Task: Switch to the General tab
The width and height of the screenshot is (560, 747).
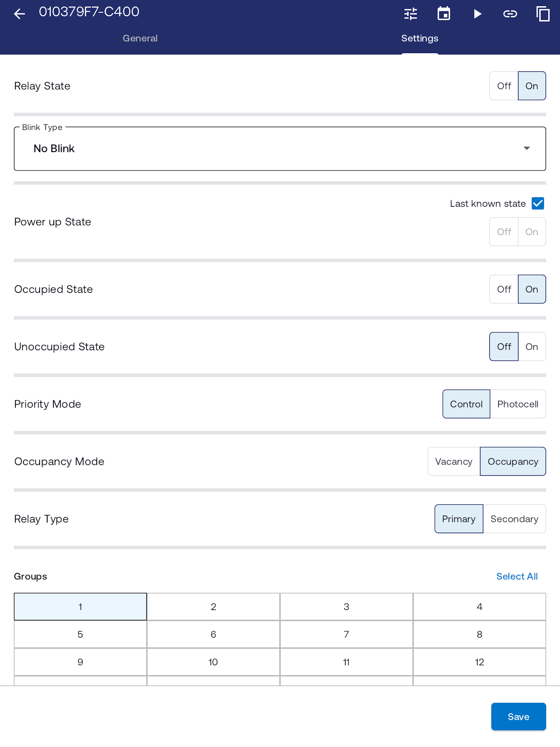Action: (140, 39)
